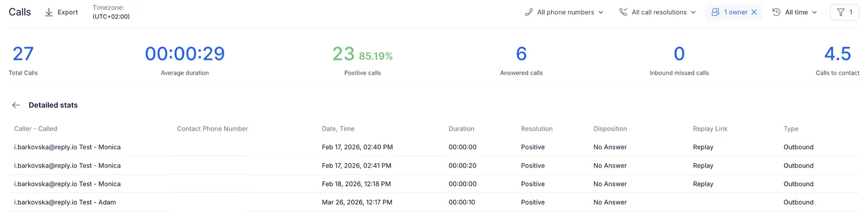This screenshot has width=868, height=212.
Task: Click the Timezone (UTC+02:00) label
Action: pyautogui.click(x=111, y=12)
